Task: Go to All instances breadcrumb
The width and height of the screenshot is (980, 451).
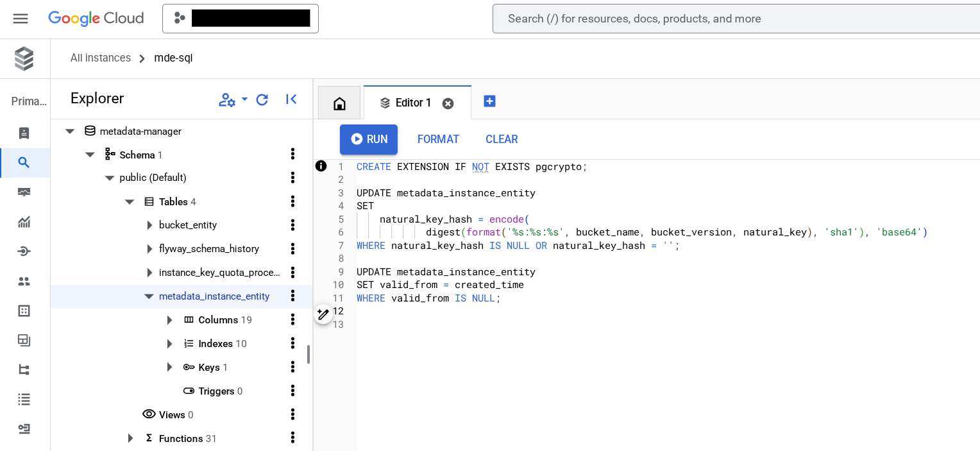Action: [101, 58]
